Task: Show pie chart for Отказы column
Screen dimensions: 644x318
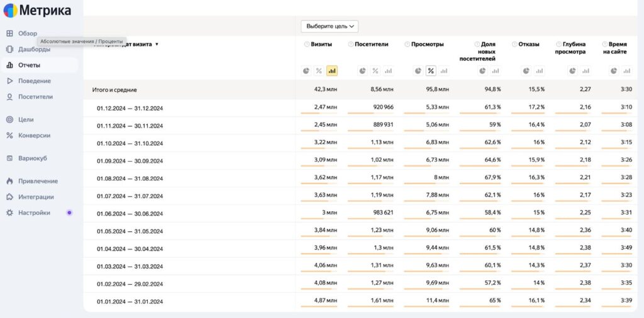Action: tap(526, 71)
